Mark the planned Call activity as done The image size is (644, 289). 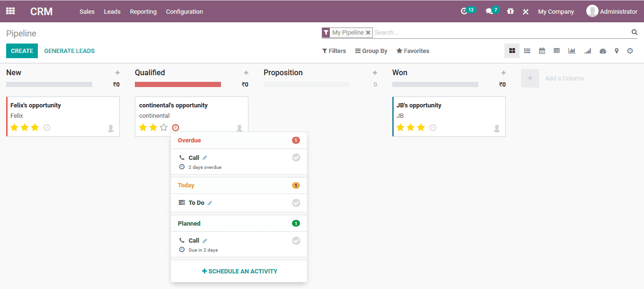[x=296, y=240]
